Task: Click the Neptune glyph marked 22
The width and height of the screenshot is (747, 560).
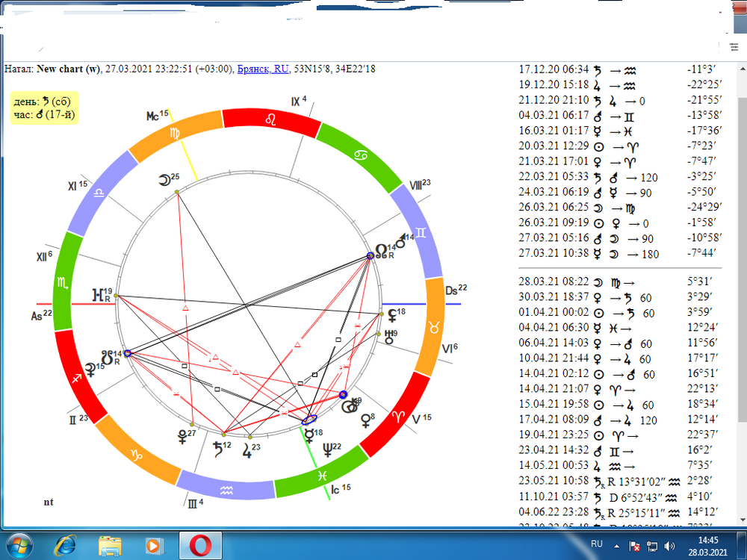Action: coord(328,450)
